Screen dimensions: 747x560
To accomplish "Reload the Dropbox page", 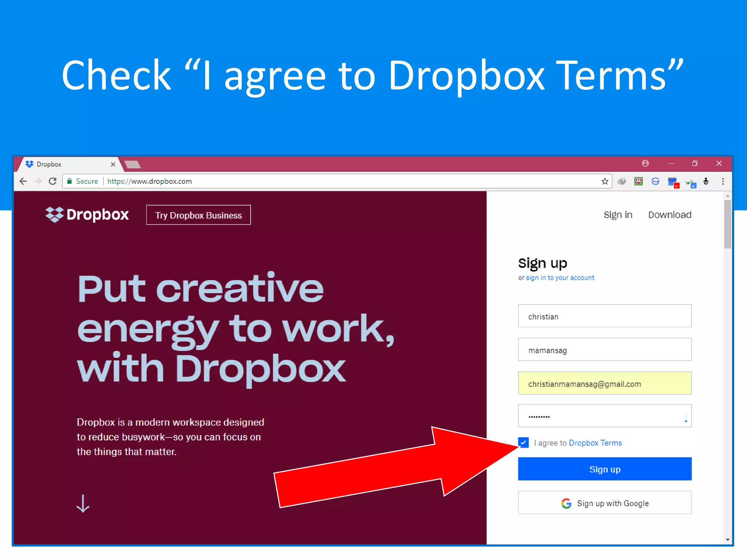I will click(53, 181).
